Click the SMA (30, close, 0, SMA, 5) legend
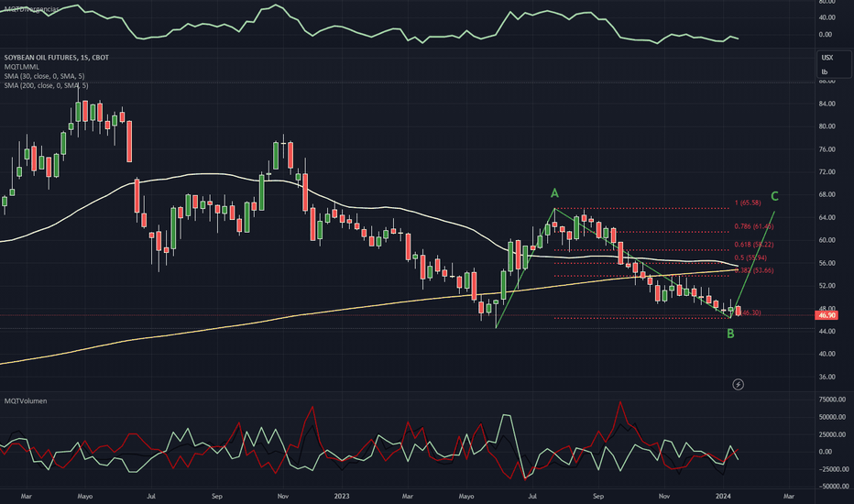 point(44,76)
